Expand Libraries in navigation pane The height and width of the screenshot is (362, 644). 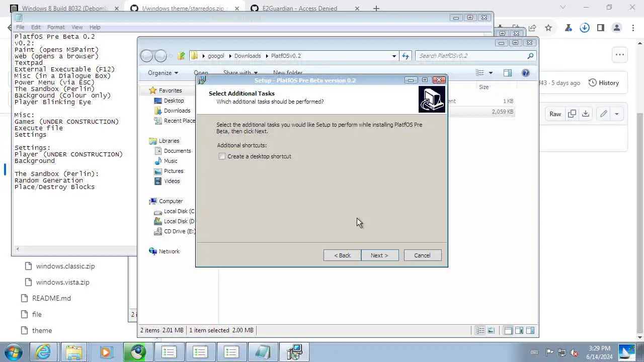[169, 141]
